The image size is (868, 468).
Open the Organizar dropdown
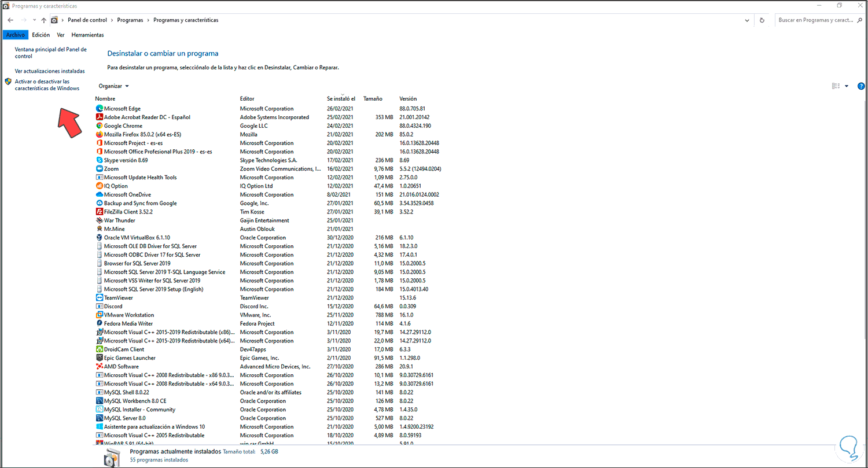113,86
